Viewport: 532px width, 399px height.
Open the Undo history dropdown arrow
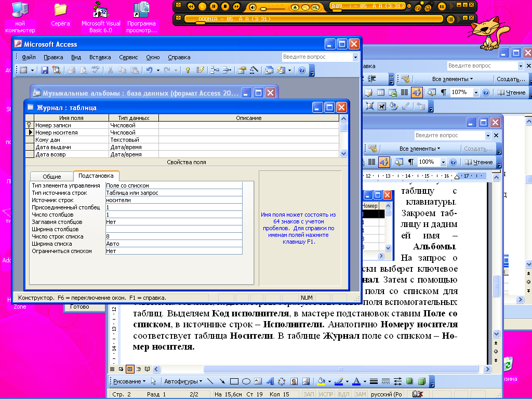(x=158, y=70)
